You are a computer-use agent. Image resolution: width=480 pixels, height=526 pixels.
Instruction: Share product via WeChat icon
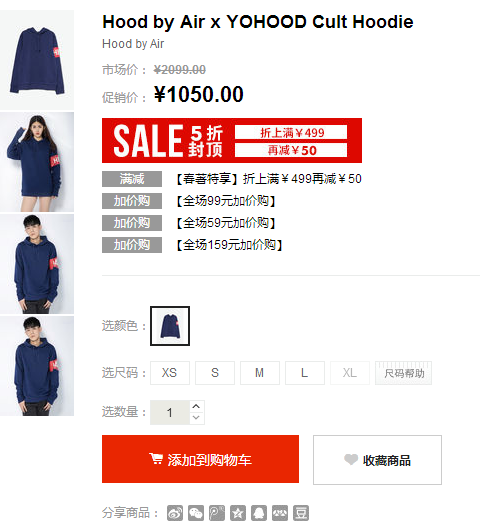[196, 513]
